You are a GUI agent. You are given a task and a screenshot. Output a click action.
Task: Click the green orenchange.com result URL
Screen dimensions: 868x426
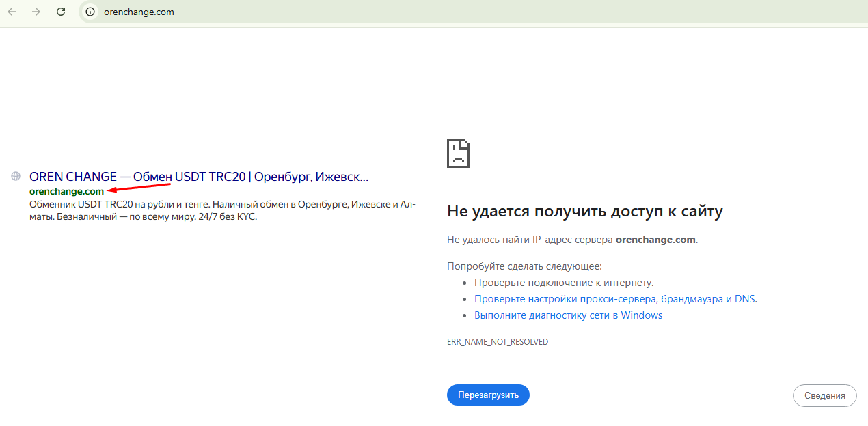coord(66,191)
